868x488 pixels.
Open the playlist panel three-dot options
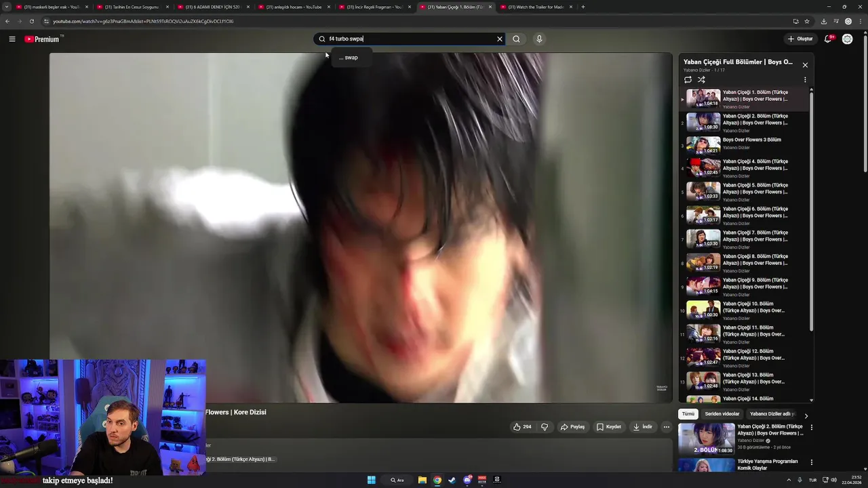(x=805, y=80)
